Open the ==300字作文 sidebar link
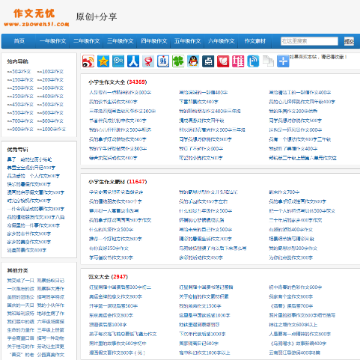This screenshot has height=360, width=360. pyautogui.click(x=50, y=88)
